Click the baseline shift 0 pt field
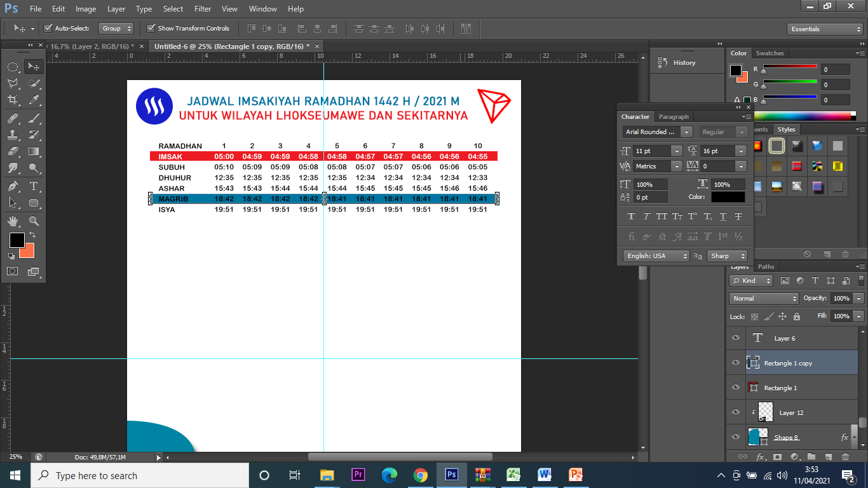 [x=651, y=198]
